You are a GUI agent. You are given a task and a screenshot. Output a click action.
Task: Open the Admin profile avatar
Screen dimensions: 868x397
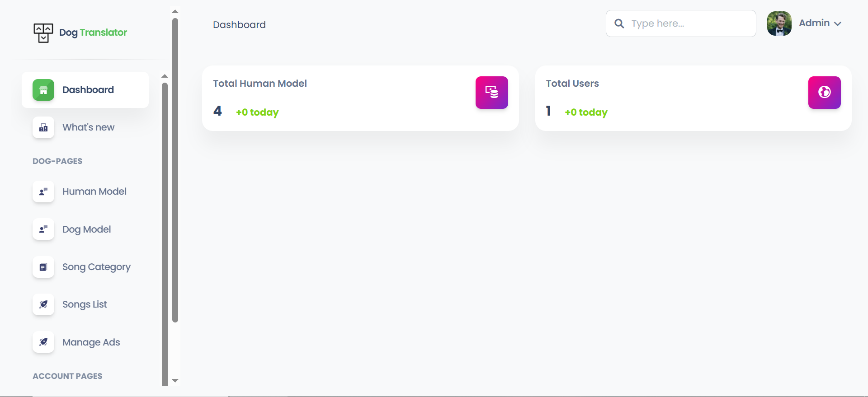click(x=779, y=23)
